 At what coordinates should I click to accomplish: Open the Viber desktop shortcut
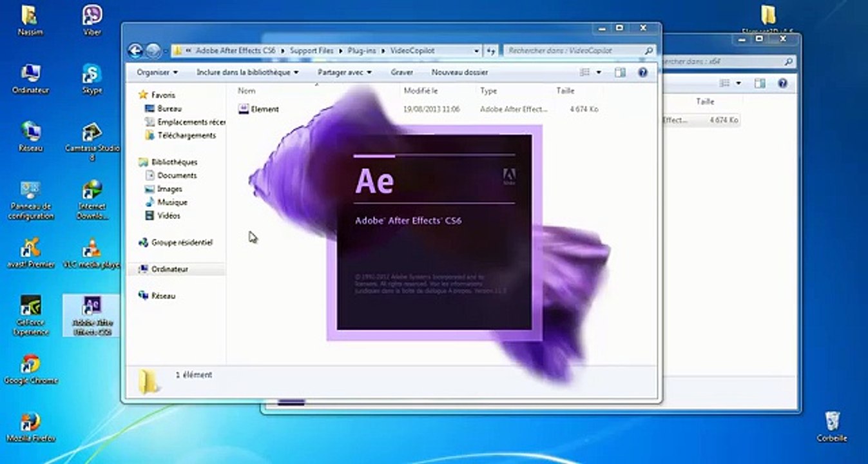pyautogui.click(x=92, y=19)
